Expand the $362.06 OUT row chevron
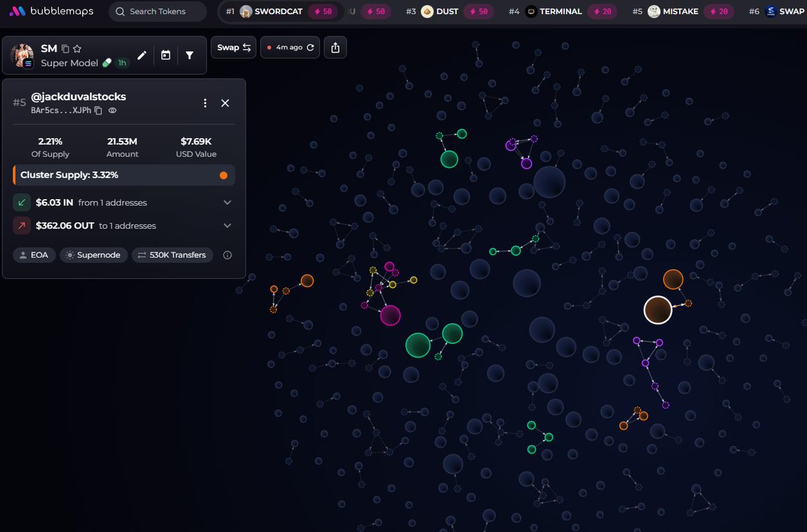 (x=227, y=226)
